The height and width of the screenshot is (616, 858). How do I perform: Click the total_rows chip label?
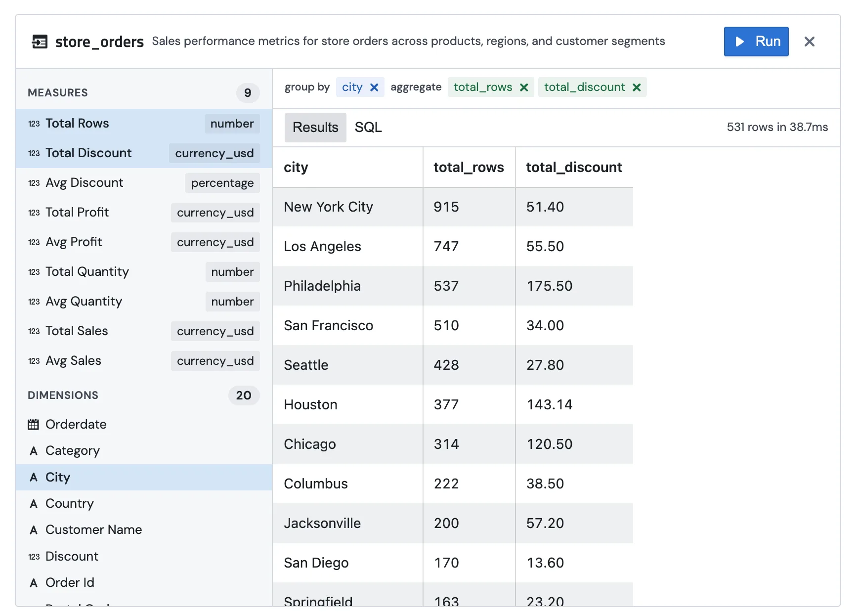coord(483,88)
